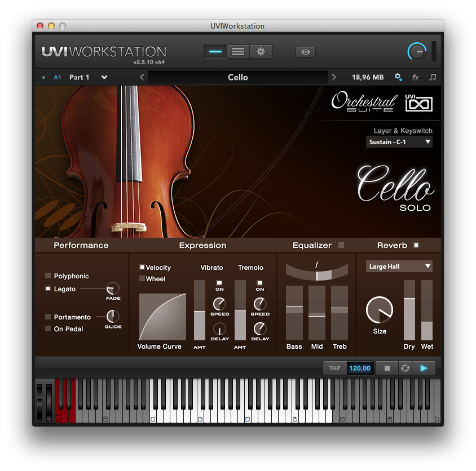Open the music note arpeggiator icon
Screen dimensions: 476x471
(433, 77)
